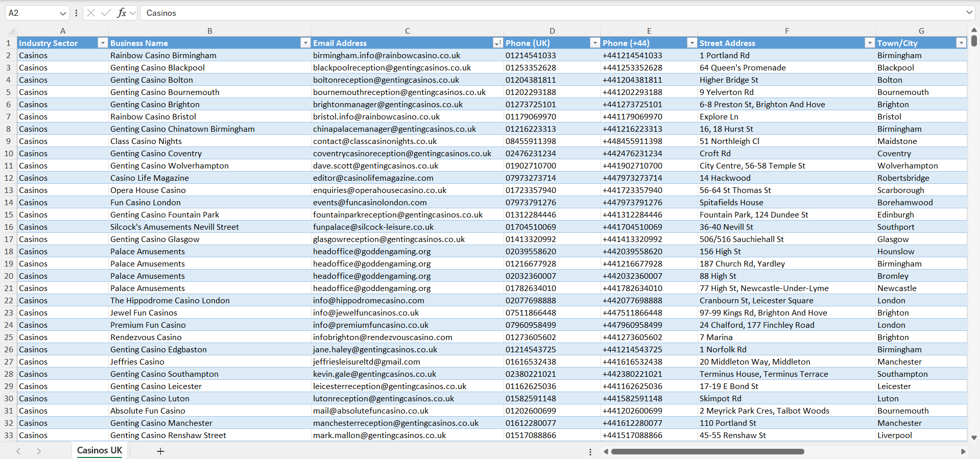Viewport: 980px width, 459px height.
Task: Click the horizontal scrollbar thumb
Action: [x=708, y=451]
